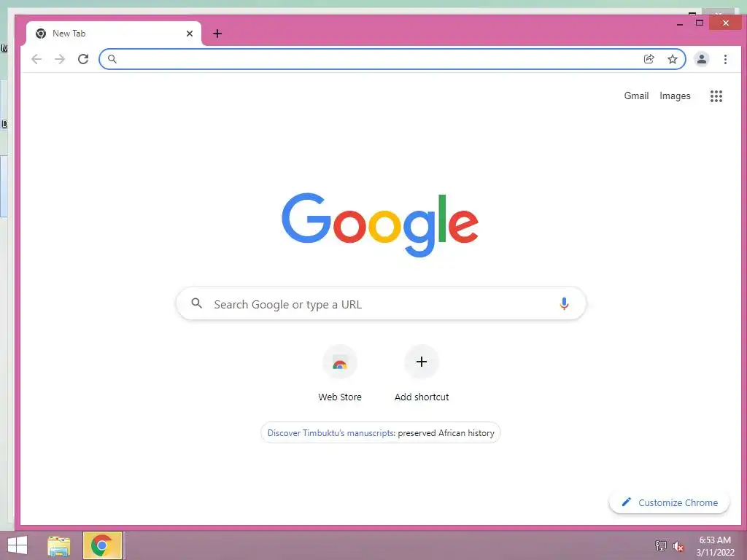
Task: Click the Add shortcut plus icon
Action: pos(422,362)
